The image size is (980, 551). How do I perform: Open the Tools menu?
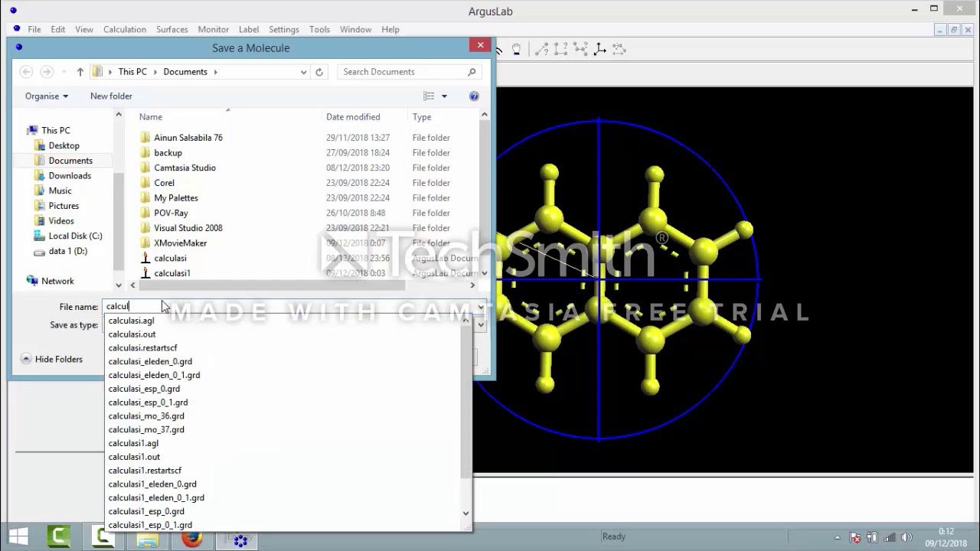click(x=319, y=29)
